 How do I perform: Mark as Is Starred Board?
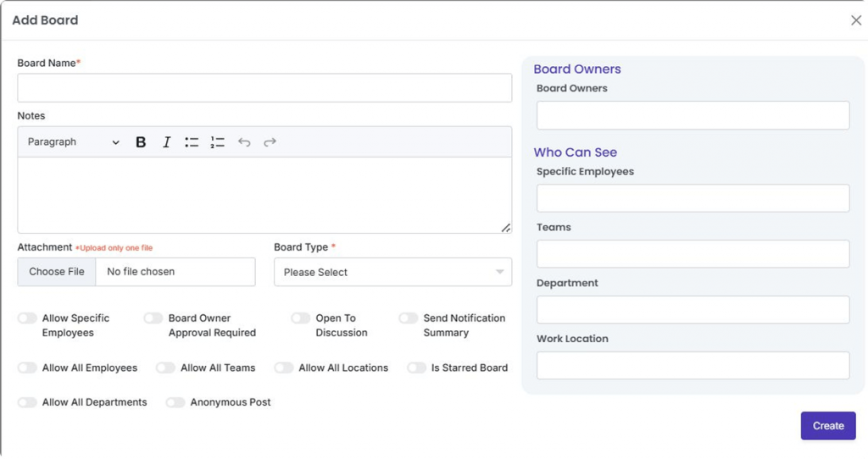point(416,368)
